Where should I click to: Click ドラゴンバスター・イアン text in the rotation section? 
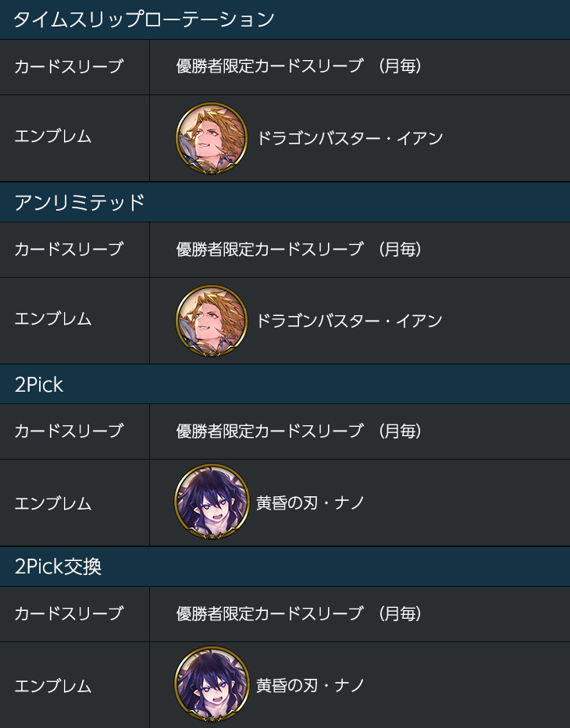click(x=350, y=138)
